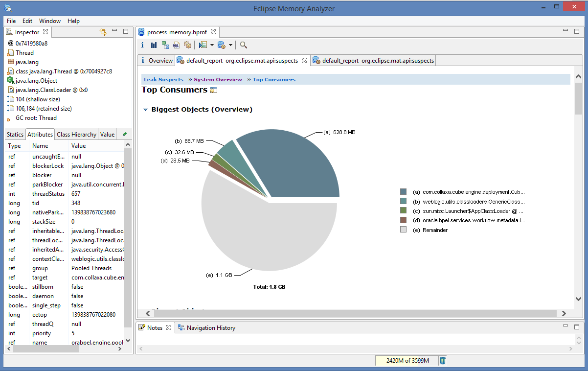
Task: Open the reports dropdown arrow
Action: pos(230,45)
